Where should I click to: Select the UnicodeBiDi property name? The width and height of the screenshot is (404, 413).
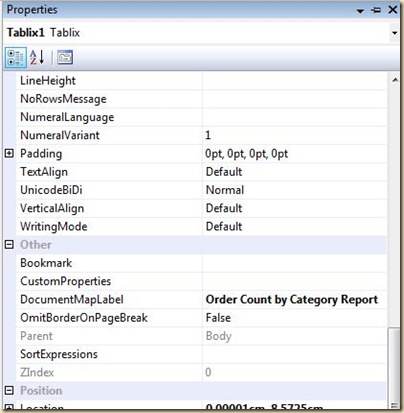[51, 190]
